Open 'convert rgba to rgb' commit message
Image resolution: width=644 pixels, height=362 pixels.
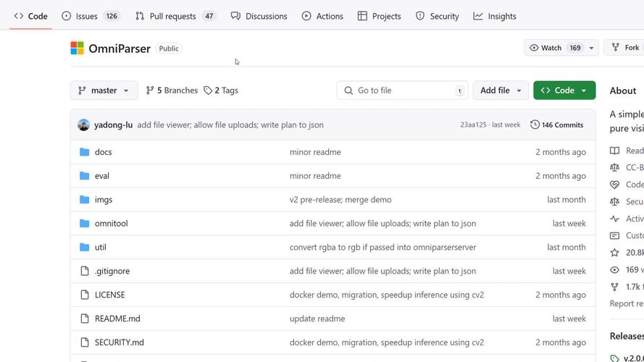[x=382, y=247]
